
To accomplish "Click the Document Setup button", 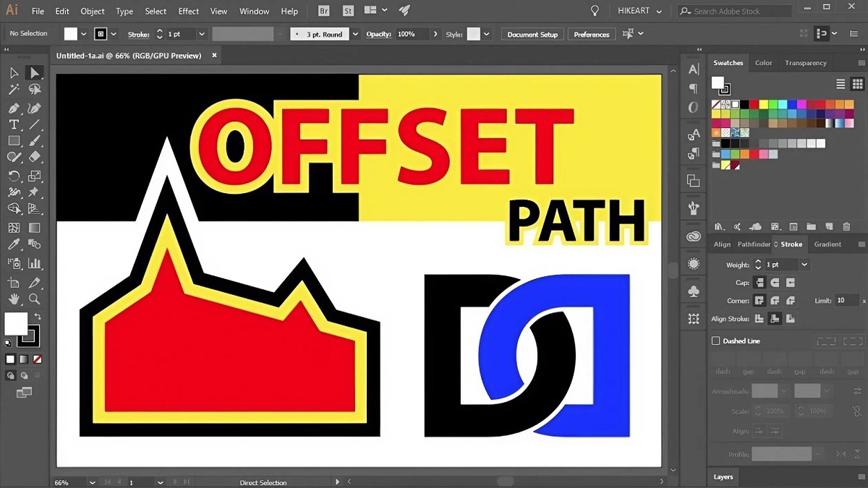I will pos(532,34).
